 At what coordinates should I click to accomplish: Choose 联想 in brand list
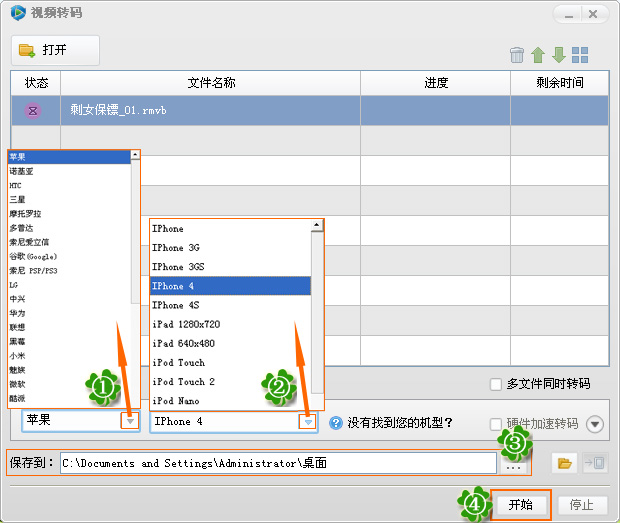pyautogui.click(x=69, y=327)
